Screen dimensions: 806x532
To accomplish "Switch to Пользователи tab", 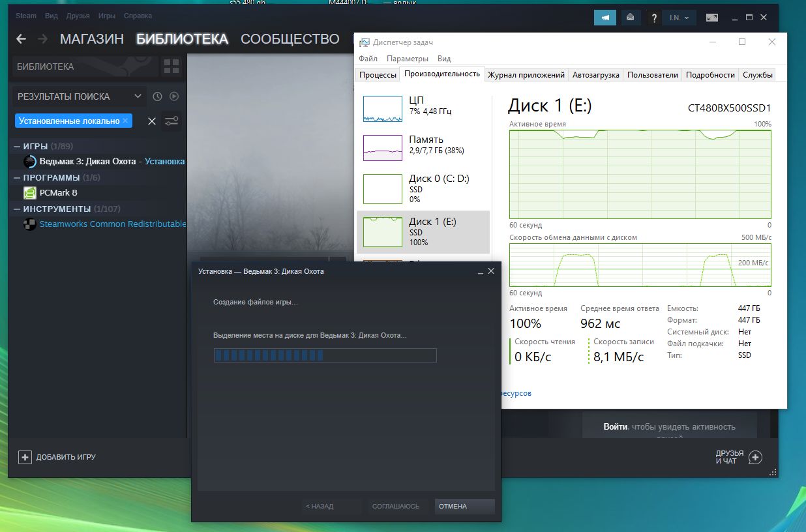I will [x=653, y=75].
